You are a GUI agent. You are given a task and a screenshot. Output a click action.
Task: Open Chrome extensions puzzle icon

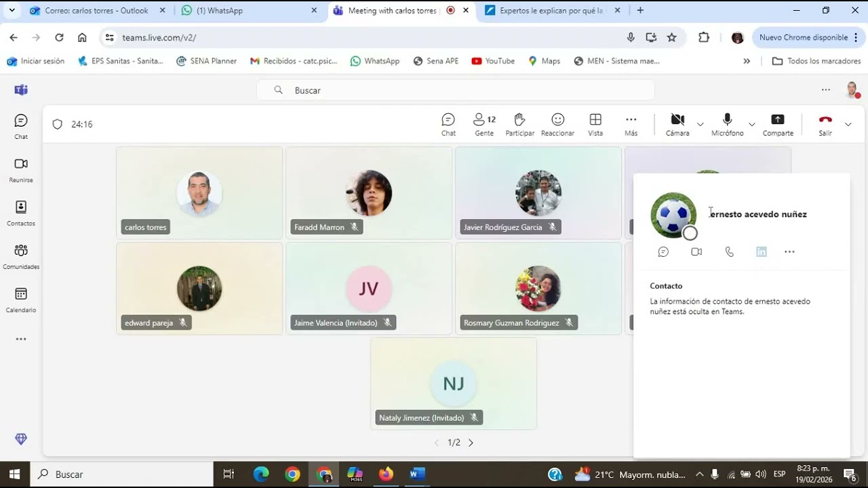click(704, 38)
